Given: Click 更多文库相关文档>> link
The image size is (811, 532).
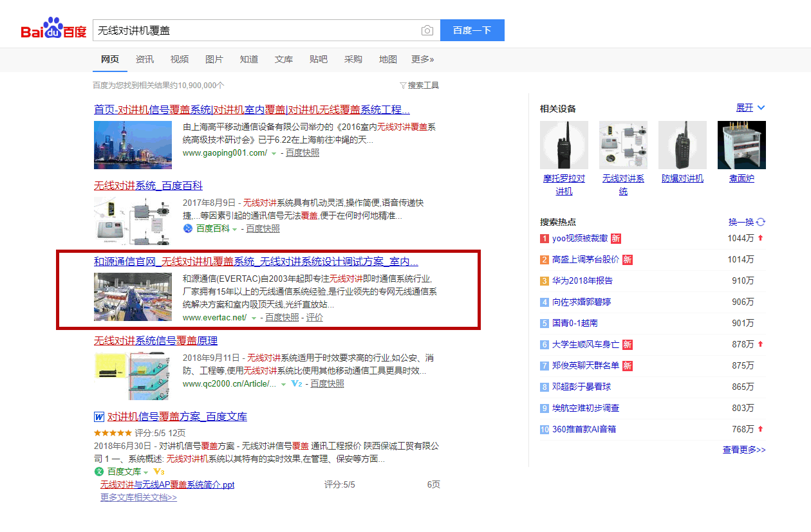Looking at the screenshot, I should coord(138,497).
